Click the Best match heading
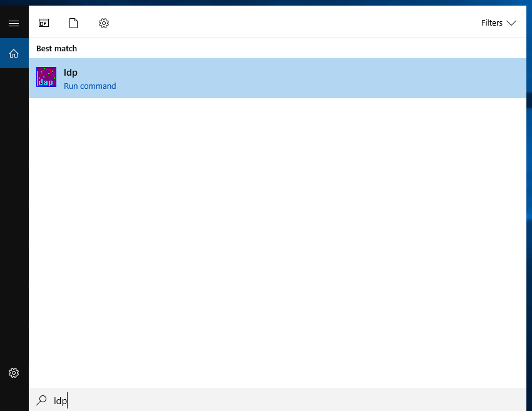 tap(57, 49)
